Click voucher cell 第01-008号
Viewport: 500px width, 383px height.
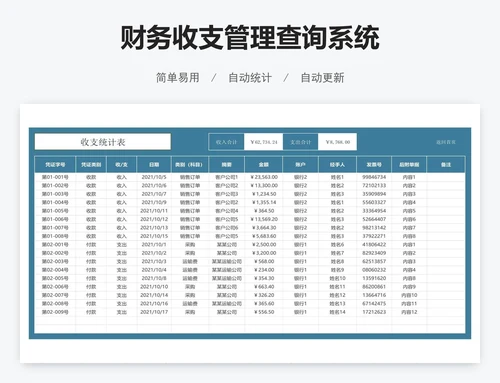coord(55,236)
